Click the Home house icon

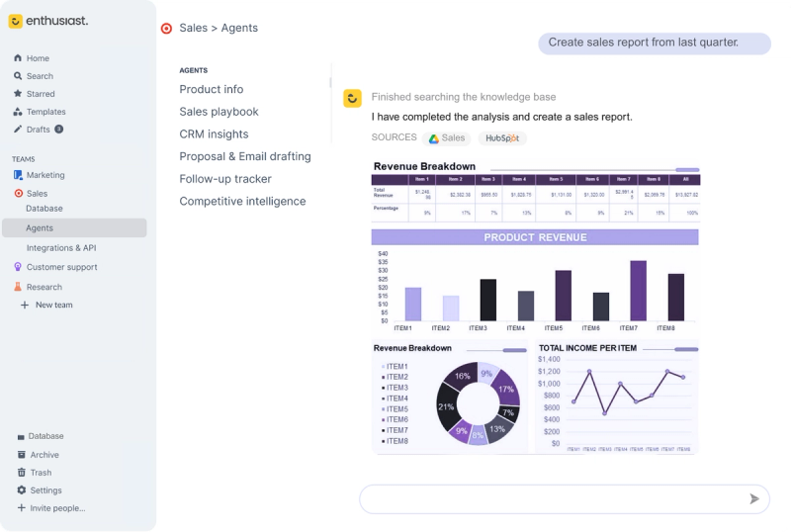point(18,58)
